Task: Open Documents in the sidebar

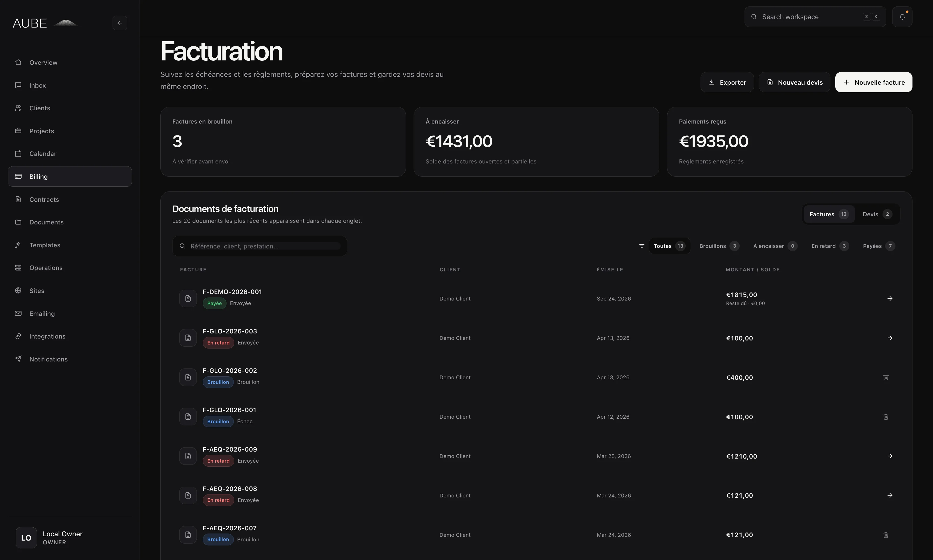Action: tap(70, 222)
